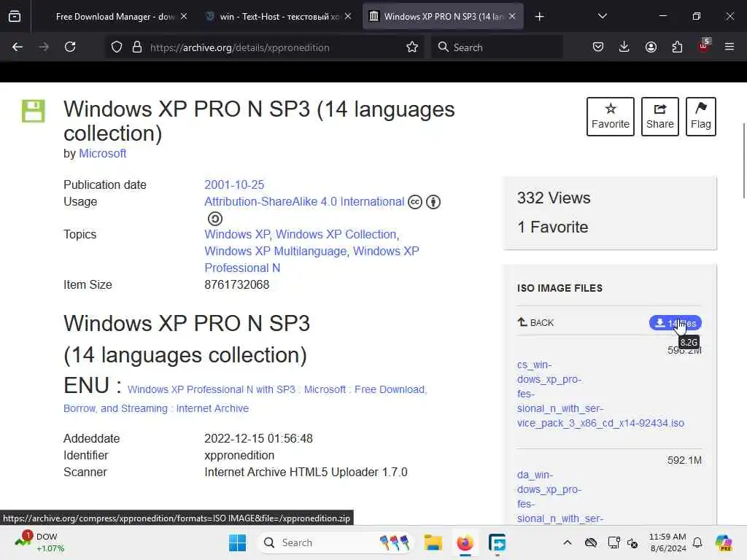
Task: Open File Explorer from taskbar
Action: pos(433,542)
